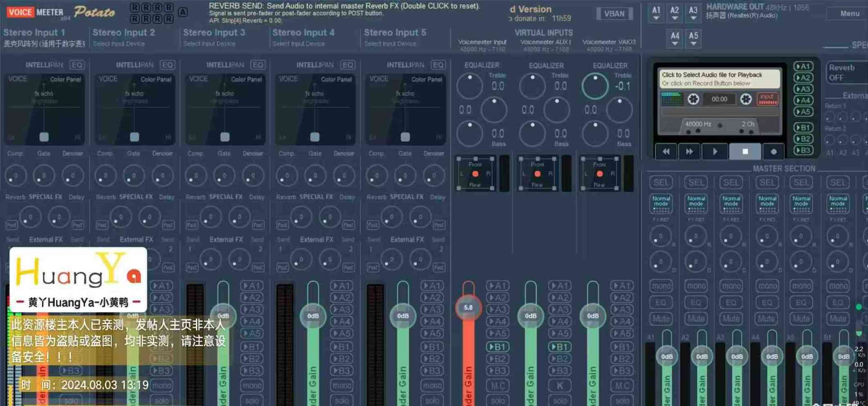Fast forward the cassette recorder
Viewport: 868px width, 406px height.
coord(689,151)
